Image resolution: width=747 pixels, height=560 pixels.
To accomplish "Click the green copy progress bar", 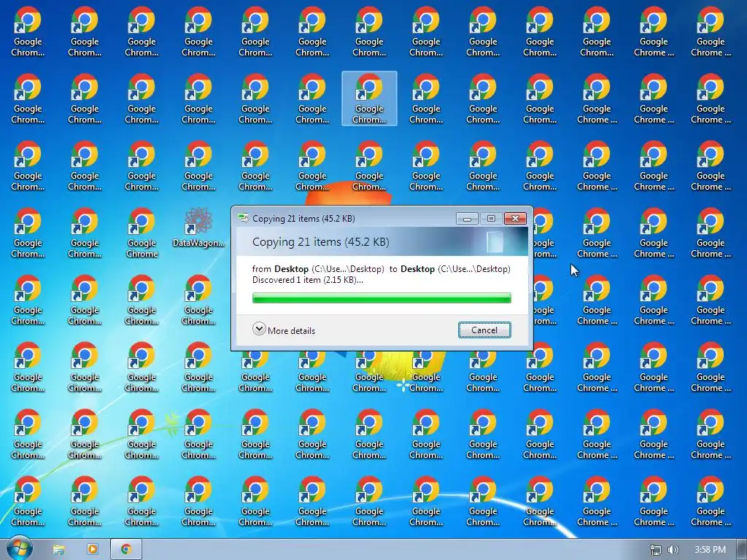I will (382, 298).
